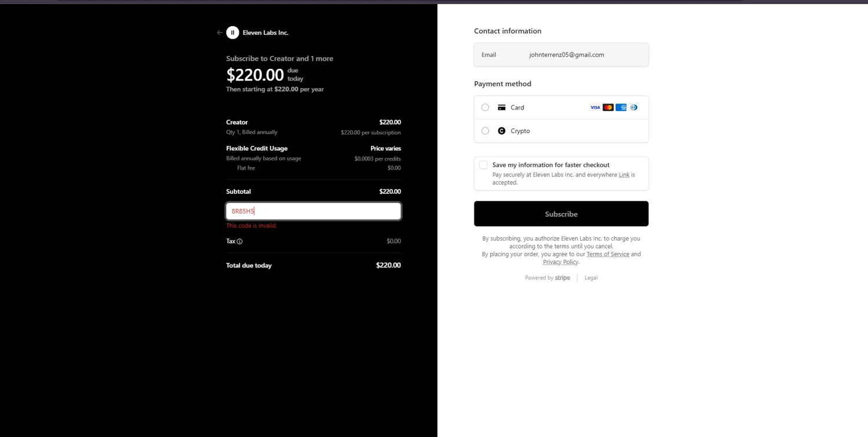868x437 pixels.
Task: Click the Diners Club logo
Action: [634, 108]
